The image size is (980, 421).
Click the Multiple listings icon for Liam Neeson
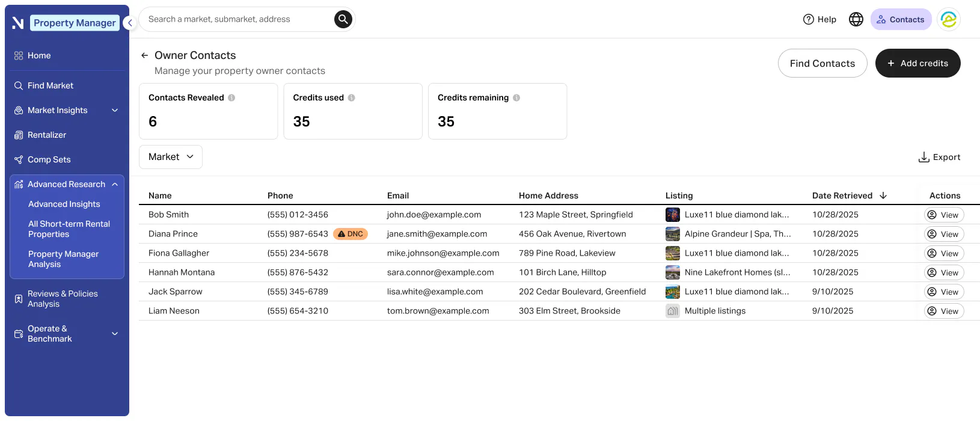[x=673, y=311]
